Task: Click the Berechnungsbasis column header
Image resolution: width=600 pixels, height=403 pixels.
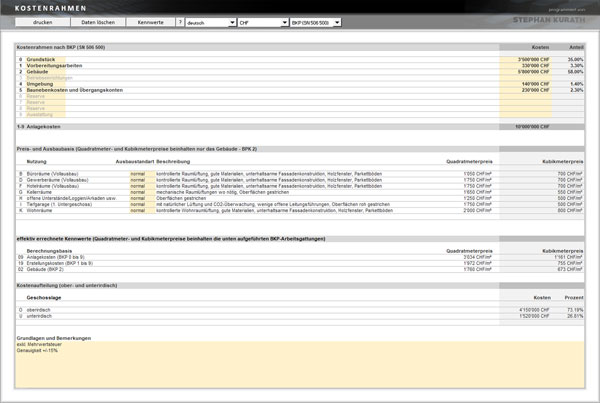Action: (x=49, y=251)
